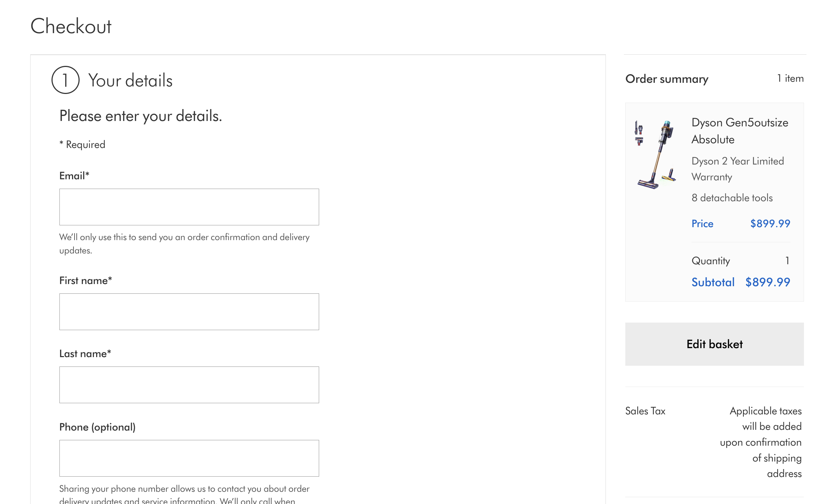Screen dimensions: 827x504
Task: Focus the Email input field
Action: tap(189, 207)
